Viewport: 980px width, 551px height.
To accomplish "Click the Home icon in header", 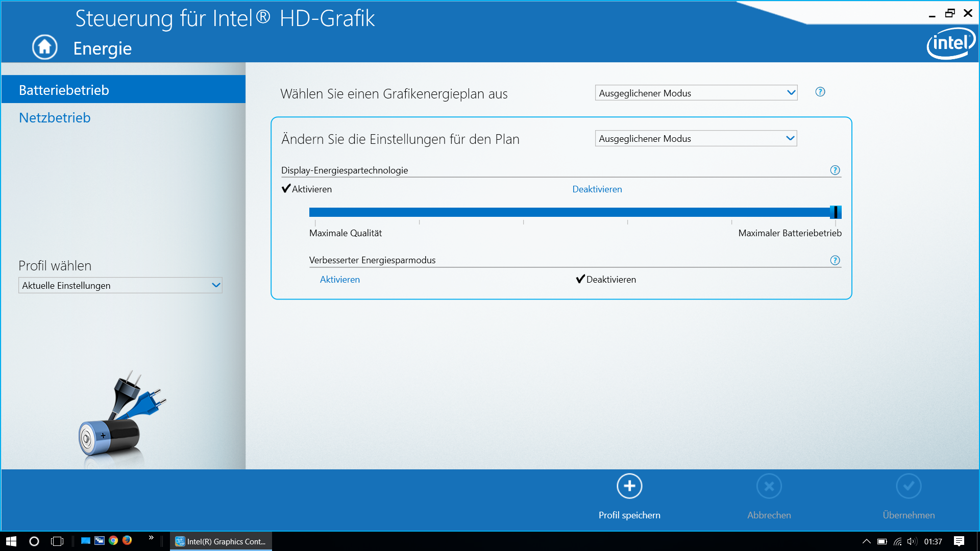I will click(45, 47).
